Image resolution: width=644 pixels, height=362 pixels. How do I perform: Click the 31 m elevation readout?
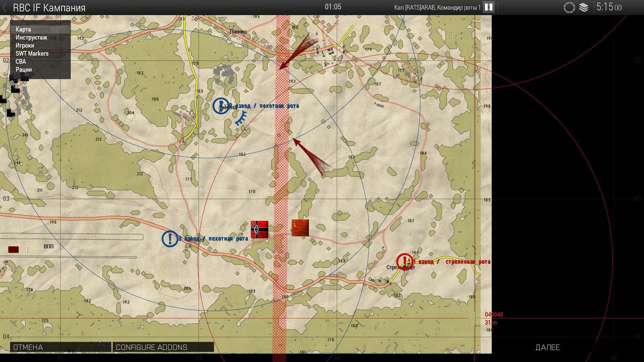pos(491,322)
